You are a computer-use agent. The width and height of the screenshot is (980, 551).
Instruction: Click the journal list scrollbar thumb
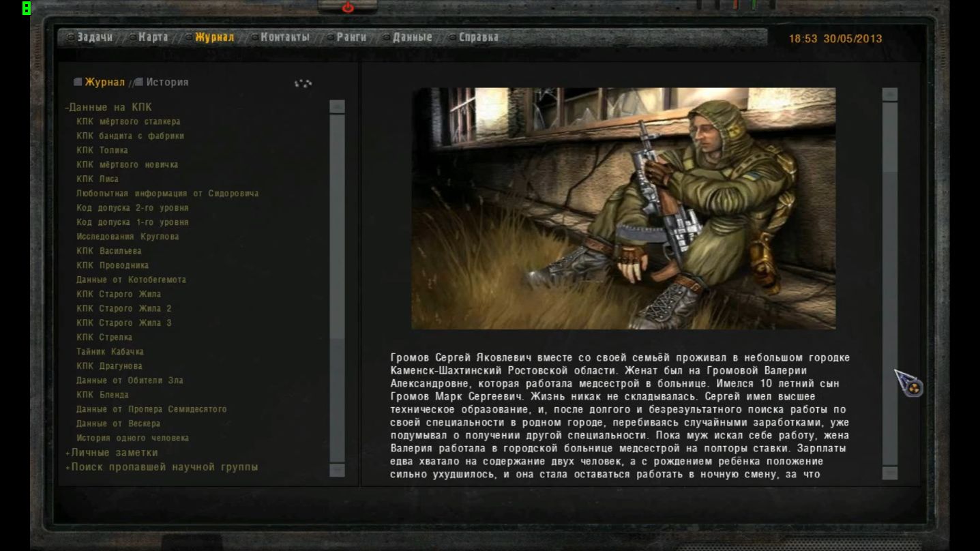pyautogui.click(x=337, y=226)
